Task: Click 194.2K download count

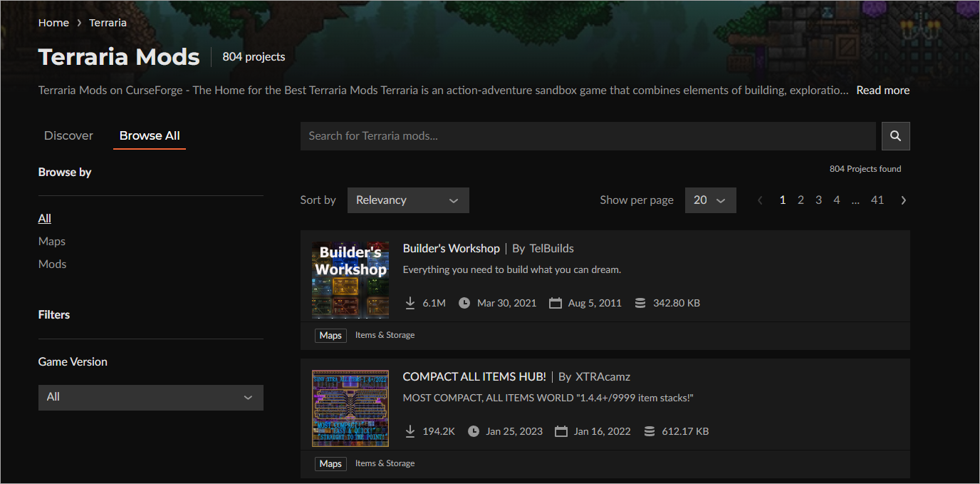Action: tap(439, 431)
